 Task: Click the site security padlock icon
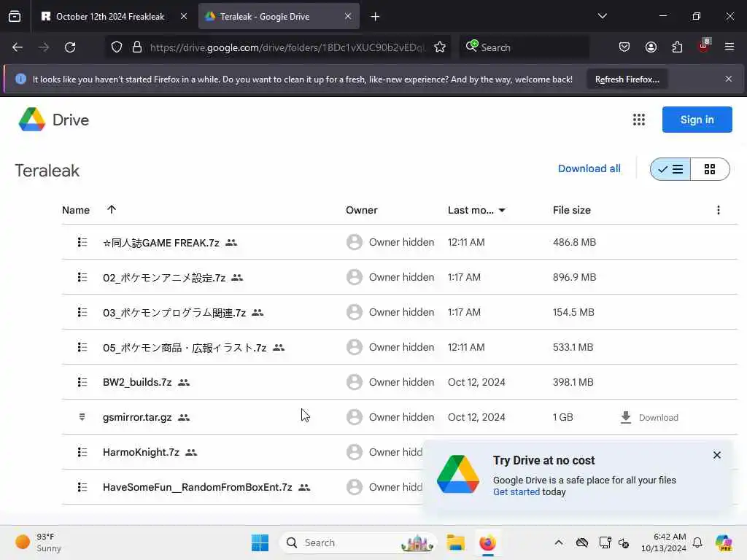137,47
